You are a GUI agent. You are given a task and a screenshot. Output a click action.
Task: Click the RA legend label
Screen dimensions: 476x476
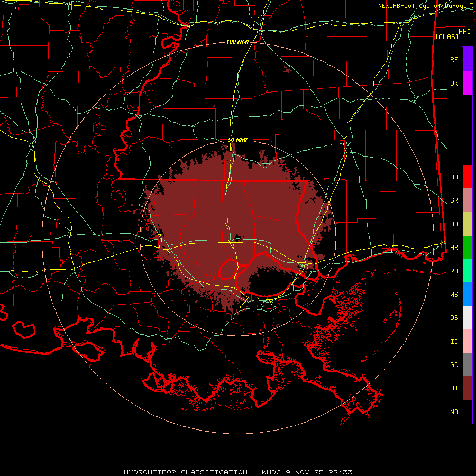click(x=454, y=271)
